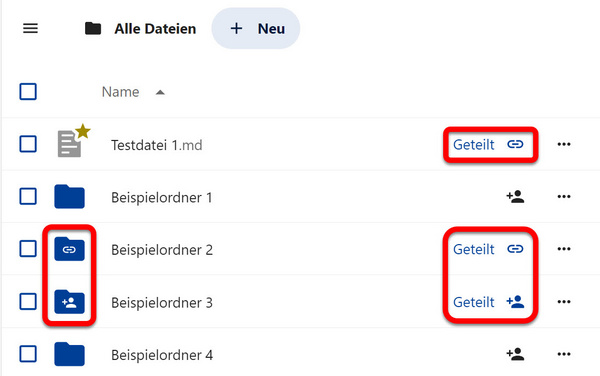Open three-dot actions menu for Beispielordner 2

coord(564,249)
